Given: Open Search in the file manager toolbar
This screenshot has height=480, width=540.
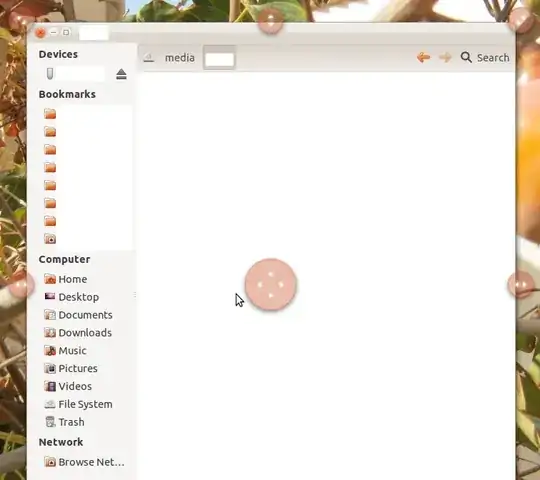Looking at the screenshot, I should pos(485,58).
